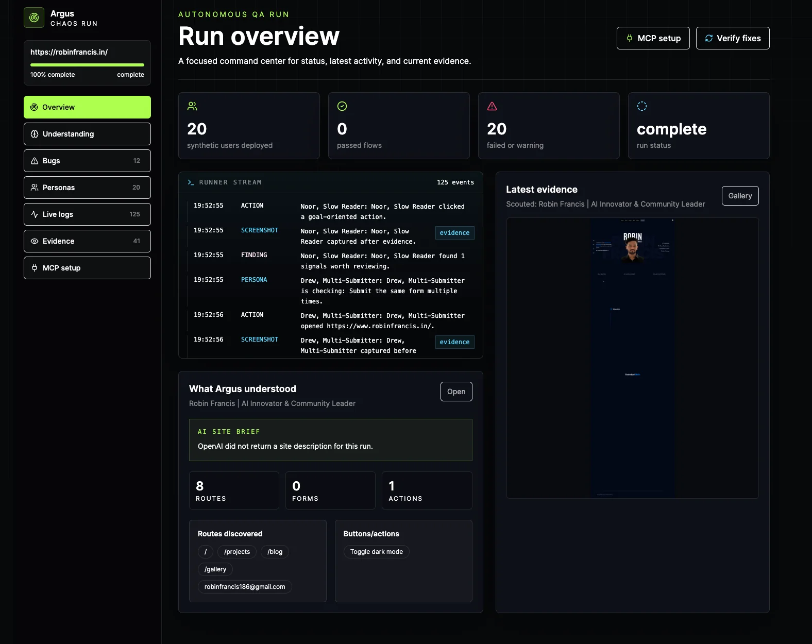Open the Gallery from Latest evidence

[740, 196]
